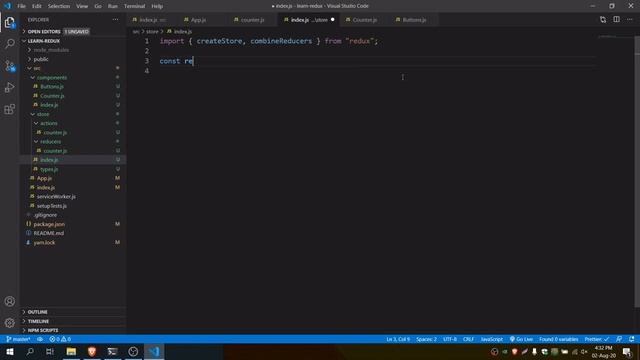Open types.js in the file tree
The width and height of the screenshot is (640, 360).
(49, 169)
